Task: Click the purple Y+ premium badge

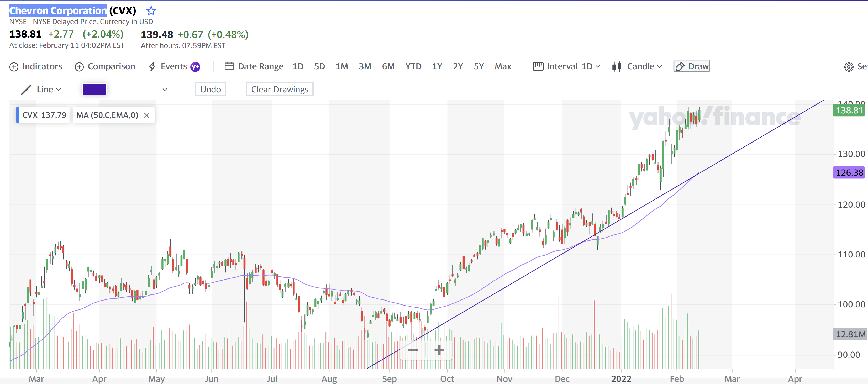Action: 196,67
